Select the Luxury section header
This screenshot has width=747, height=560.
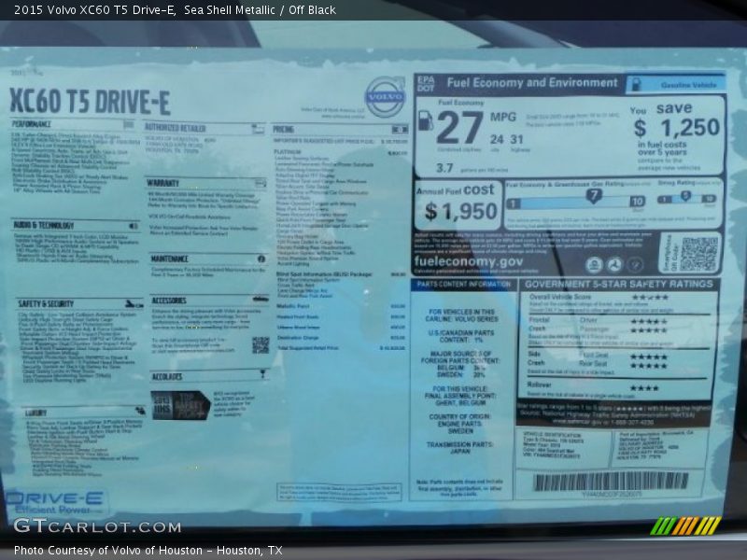pyautogui.click(x=35, y=413)
